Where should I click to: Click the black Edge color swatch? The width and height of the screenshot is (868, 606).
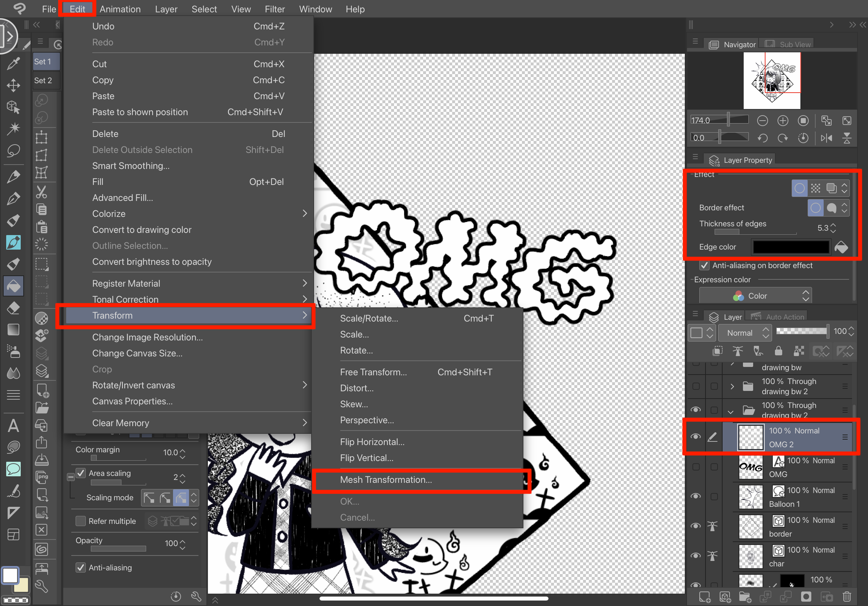791,247
